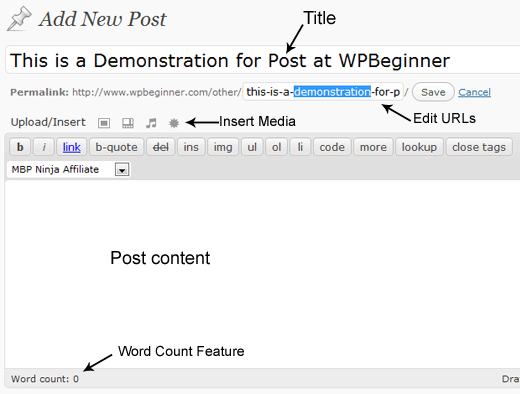520x394 pixels.
Task: Insert an unordered list with the ul button
Action: pyautogui.click(x=252, y=147)
